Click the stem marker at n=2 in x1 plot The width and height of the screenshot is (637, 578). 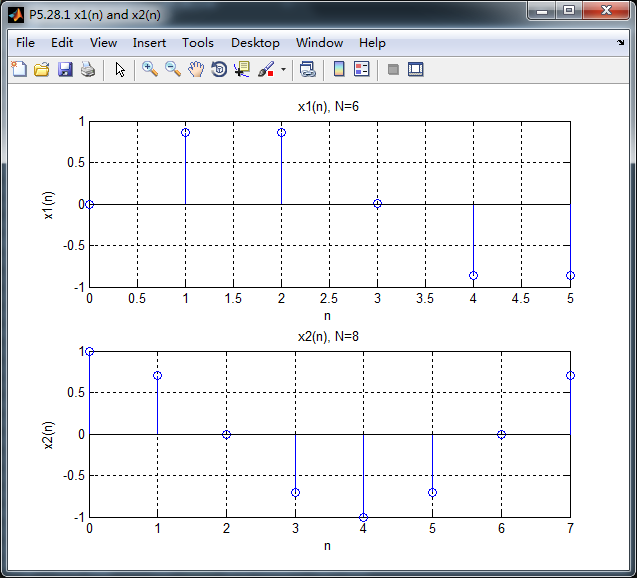click(282, 132)
